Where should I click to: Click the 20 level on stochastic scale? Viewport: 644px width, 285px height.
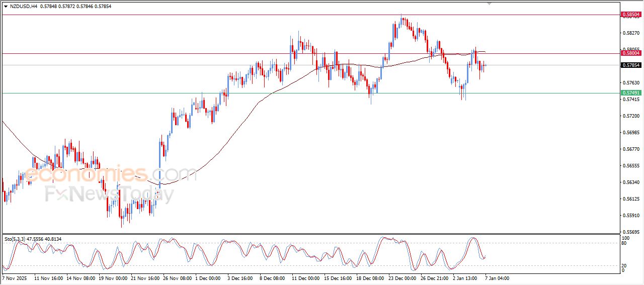(x=625, y=265)
